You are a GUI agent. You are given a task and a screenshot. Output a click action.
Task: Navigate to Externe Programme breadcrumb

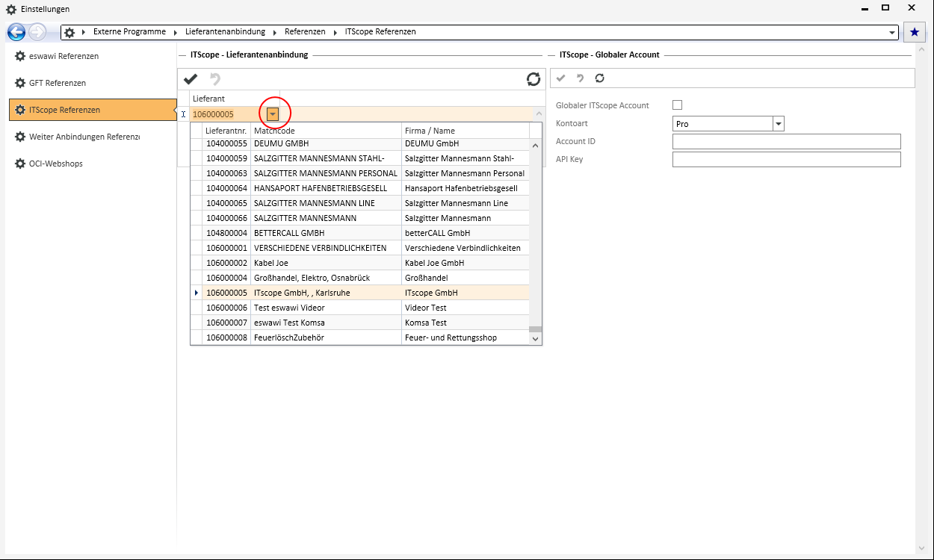129,32
